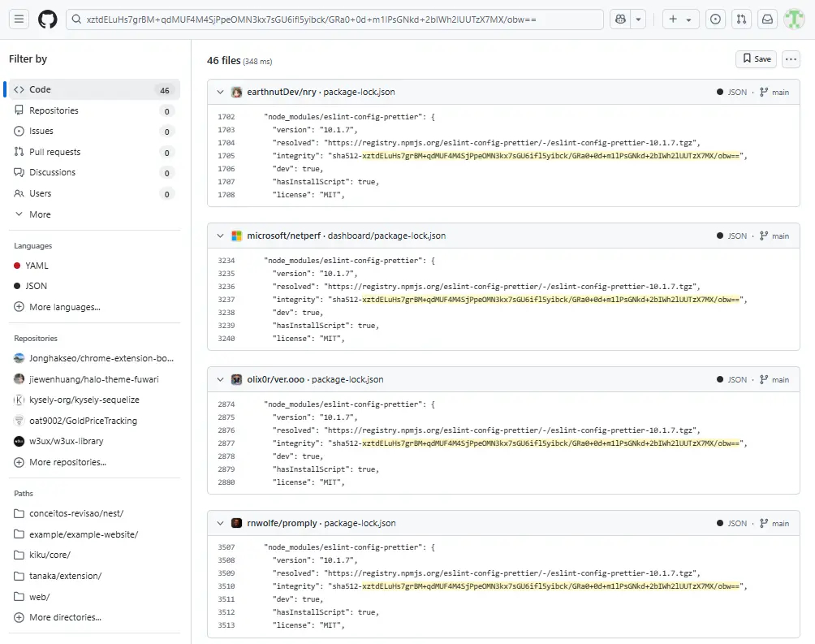Filter results by Pull requests

54,152
